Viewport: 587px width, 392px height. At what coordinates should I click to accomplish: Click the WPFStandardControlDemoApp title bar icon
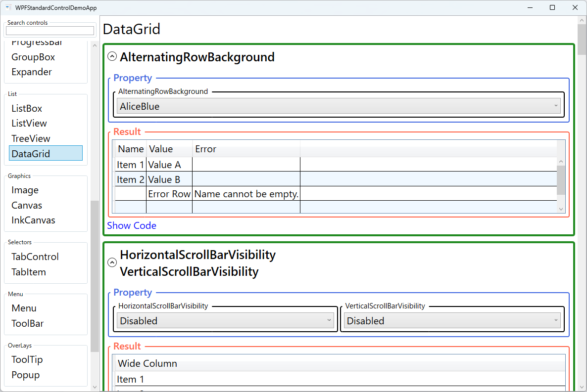coord(8,7)
